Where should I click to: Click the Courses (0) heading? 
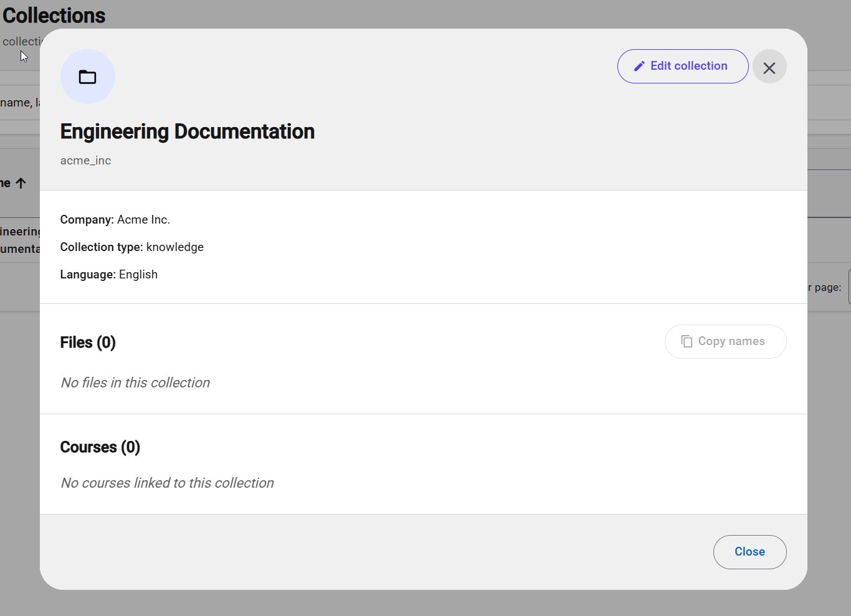point(100,447)
